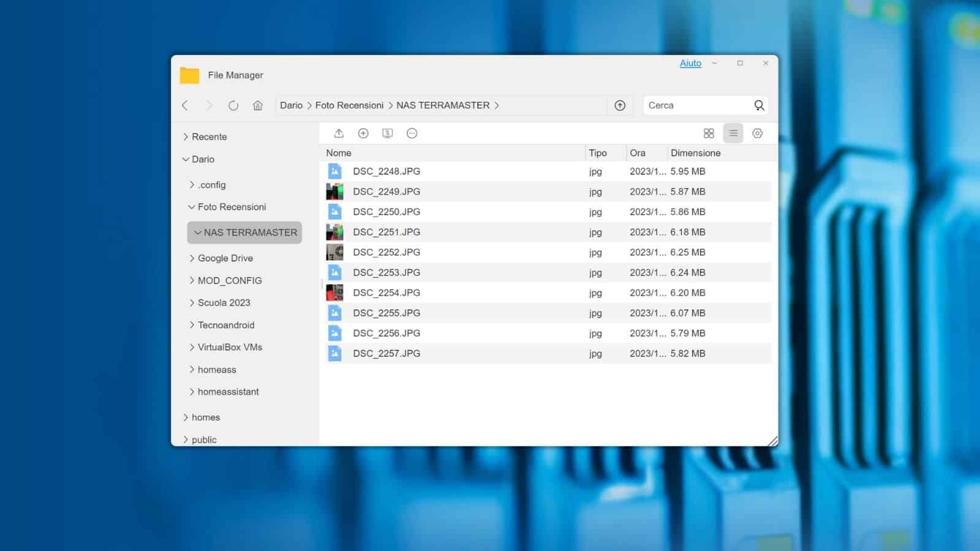Sort files by Dimensione column header

pos(695,153)
